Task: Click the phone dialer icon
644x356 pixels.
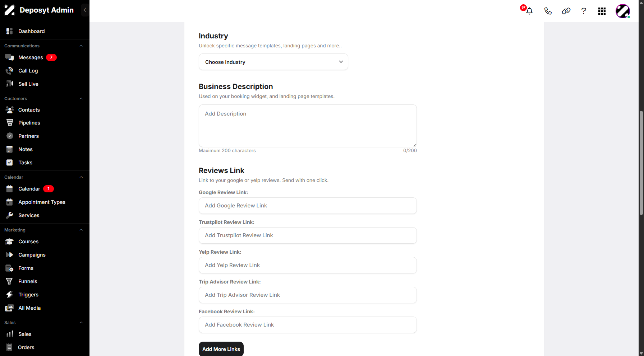Action: [548, 11]
